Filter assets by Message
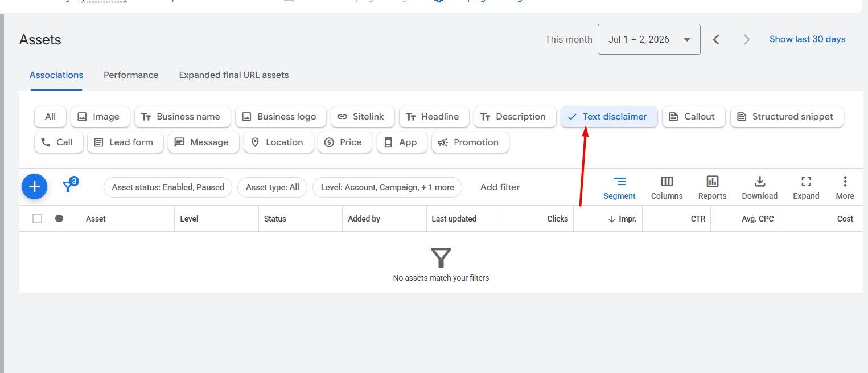Image resolution: width=868 pixels, height=373 pixels. point(203,142)
